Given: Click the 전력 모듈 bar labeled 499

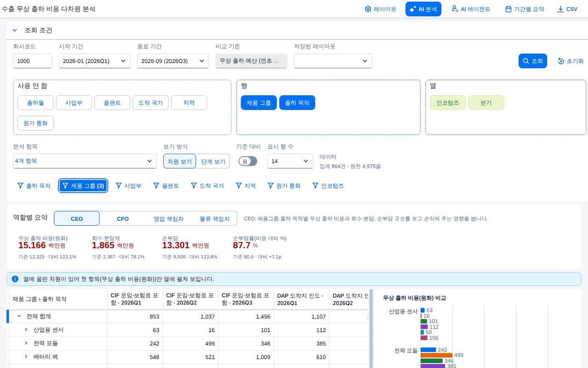Looking at the screenshot, I should (x=436, y=355).
